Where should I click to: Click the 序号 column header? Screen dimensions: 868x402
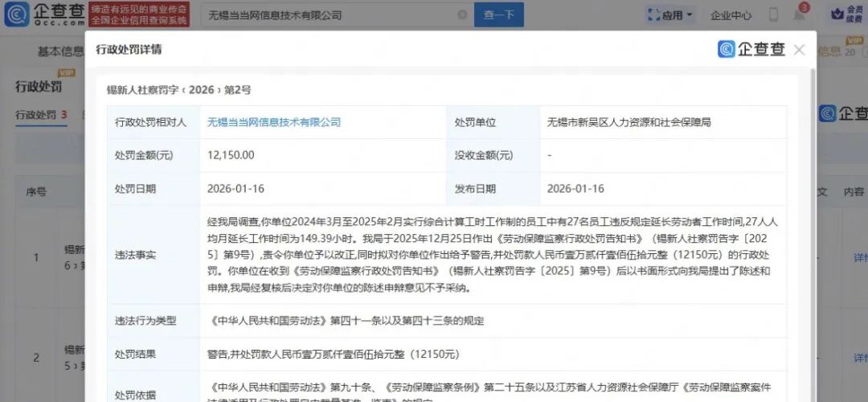click(36, 192)
